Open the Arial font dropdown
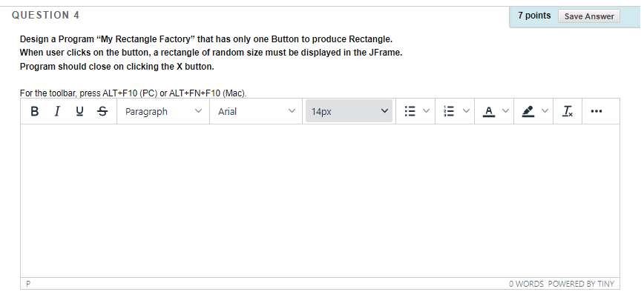Screen dimensions: 644x306 256,111
